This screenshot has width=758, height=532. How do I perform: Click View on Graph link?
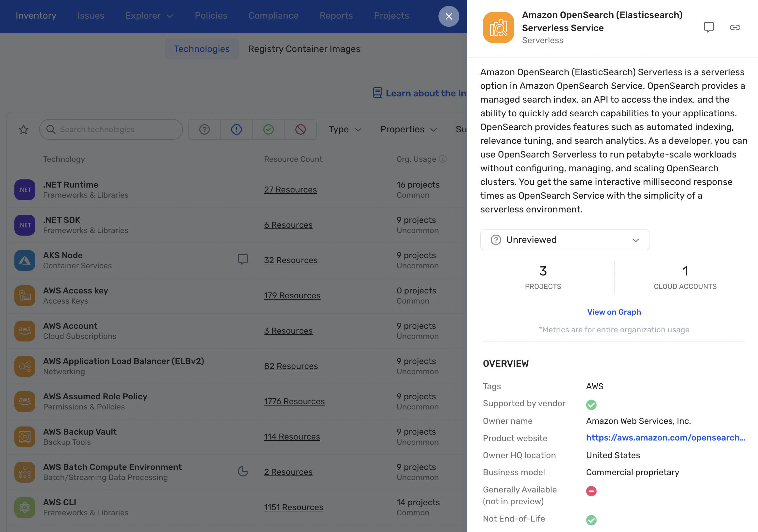point(614,312)
